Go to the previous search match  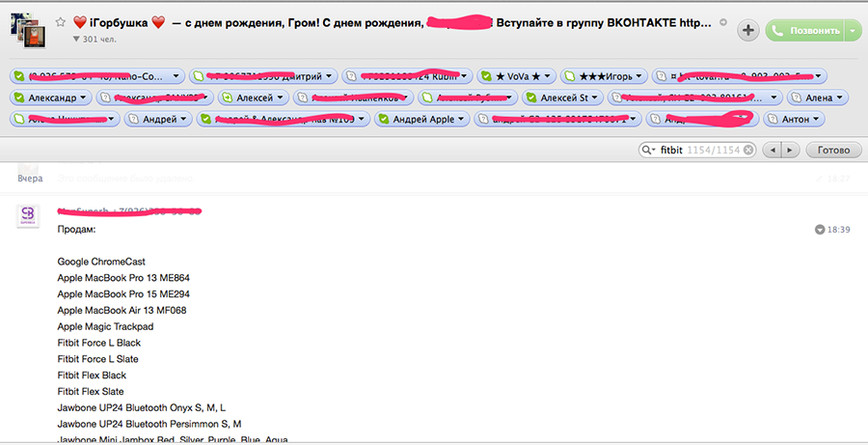772,151
